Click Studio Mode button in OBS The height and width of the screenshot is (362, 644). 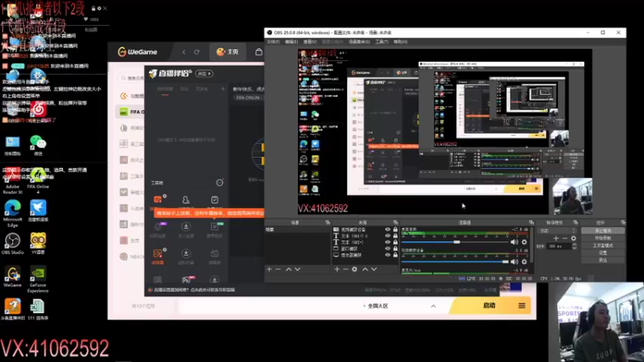point(602,245)
